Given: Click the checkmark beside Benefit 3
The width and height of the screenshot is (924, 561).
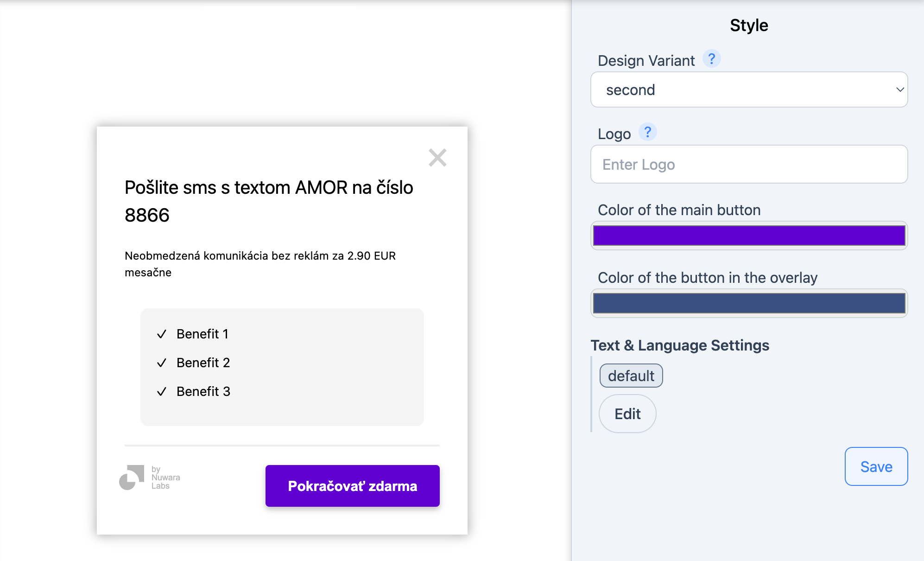Looking at the screenshot, I should point(161,392).
